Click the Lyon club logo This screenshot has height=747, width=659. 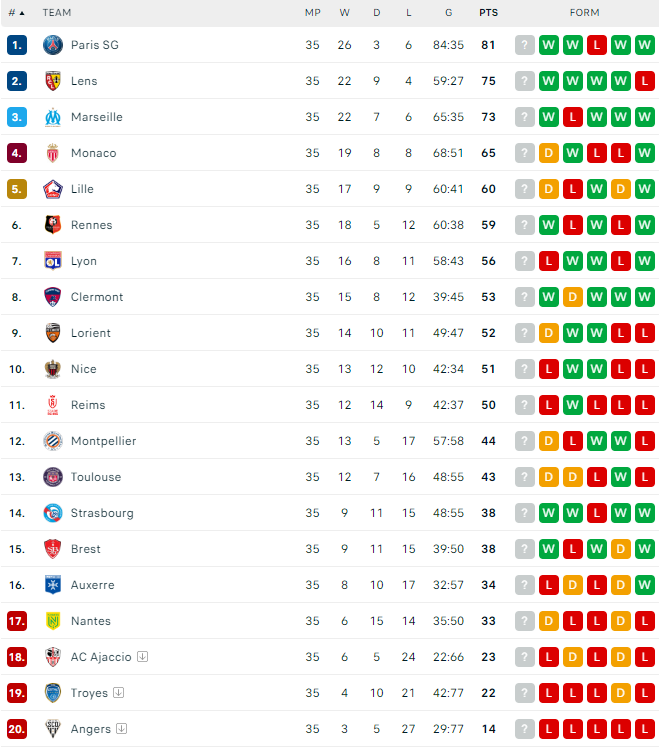click(53, 261)
